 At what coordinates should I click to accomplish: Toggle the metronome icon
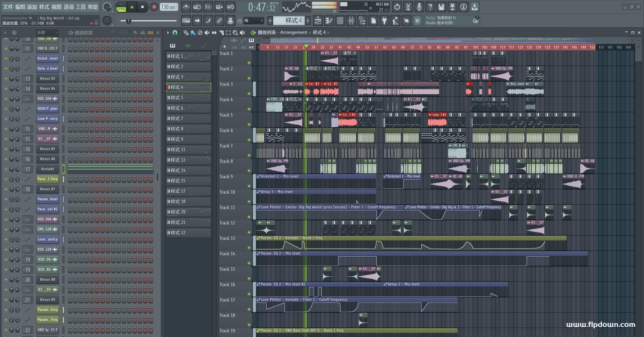click(x=186, y=7)
